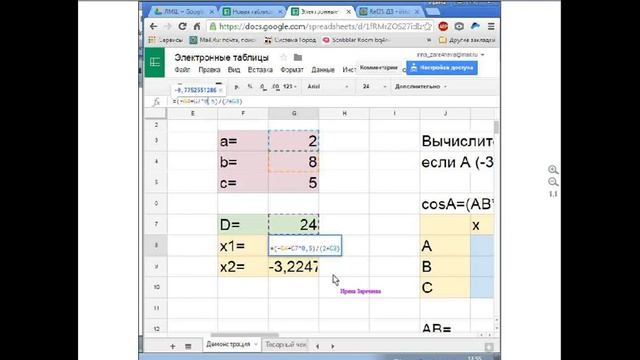Expand the bookmarks overflow chevron

point(429,40)
